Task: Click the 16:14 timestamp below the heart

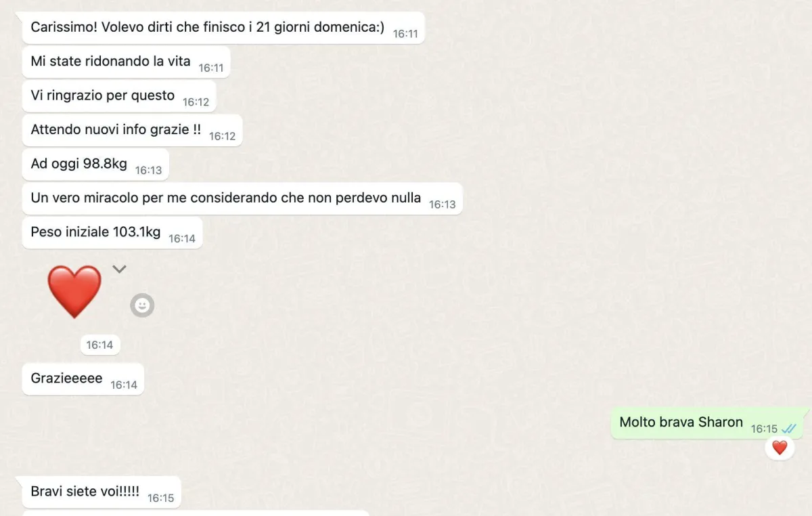Action: click(99, 345)
